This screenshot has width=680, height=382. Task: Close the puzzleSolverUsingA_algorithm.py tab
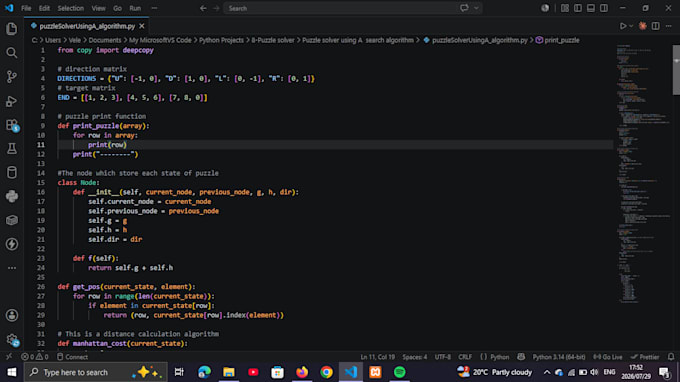coord(142,26)
